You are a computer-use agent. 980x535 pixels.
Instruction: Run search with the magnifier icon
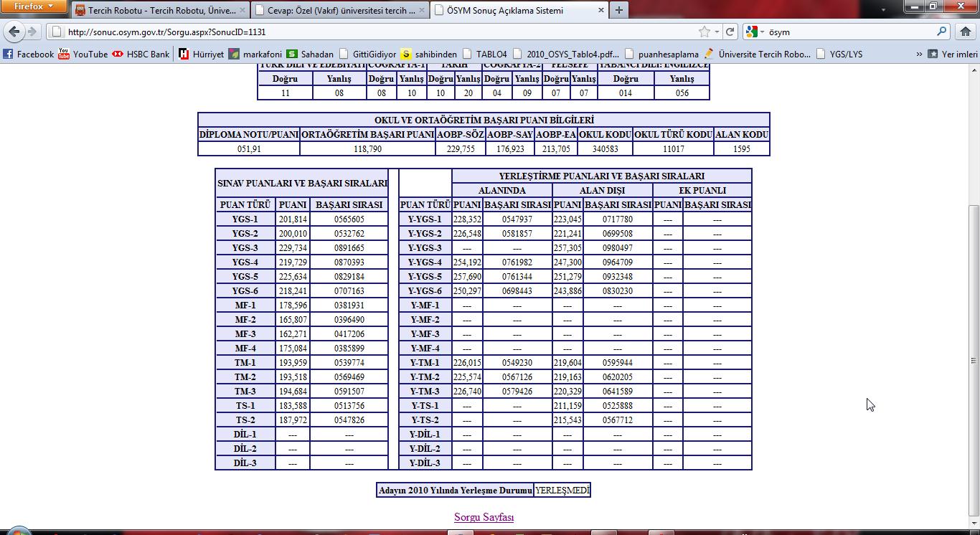coord(942,32)
